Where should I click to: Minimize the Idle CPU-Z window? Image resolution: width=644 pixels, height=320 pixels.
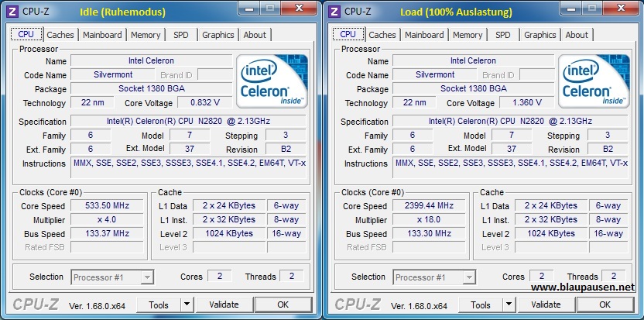point(248,8)
